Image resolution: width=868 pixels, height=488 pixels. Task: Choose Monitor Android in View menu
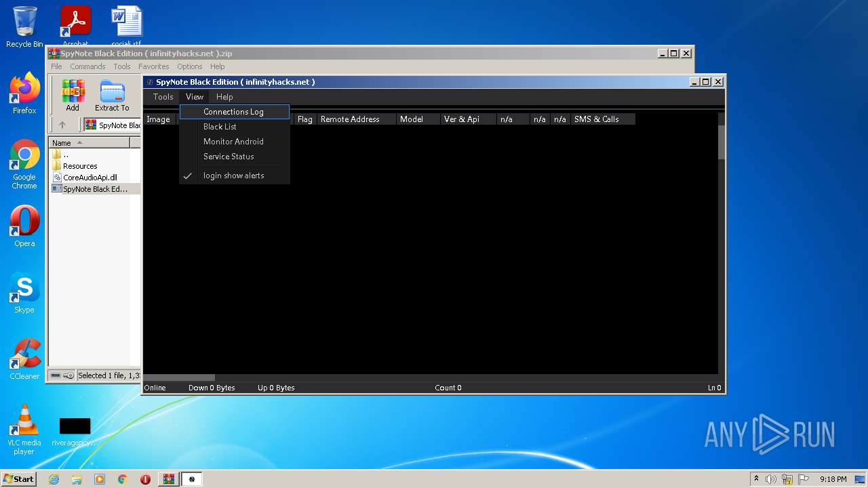[235, 142]
